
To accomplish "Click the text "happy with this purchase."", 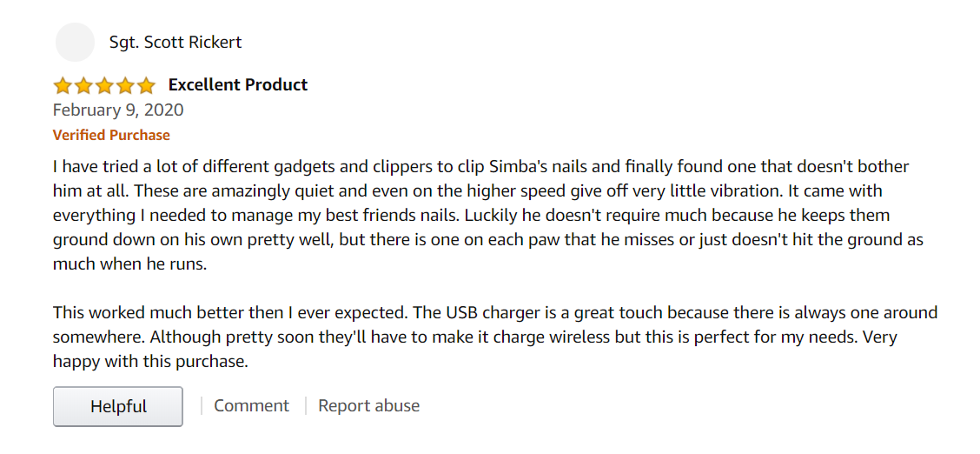I will point(150,362).
